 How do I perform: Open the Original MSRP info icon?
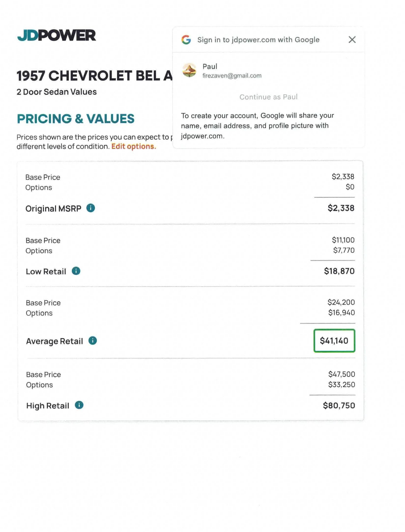click(x=91, y=208)
